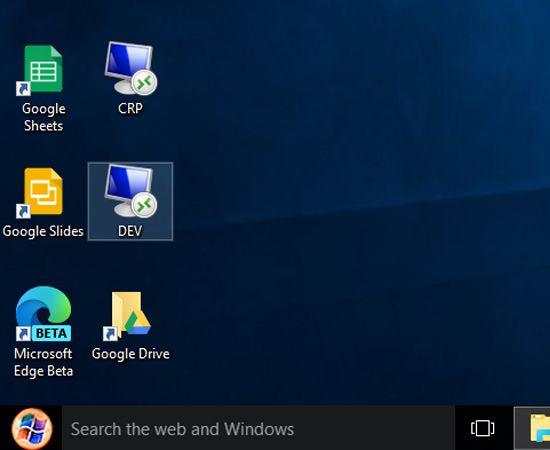Click the "CRP" icon label
The height and width of the screenshot is (450, 550).
click(130, 108)
